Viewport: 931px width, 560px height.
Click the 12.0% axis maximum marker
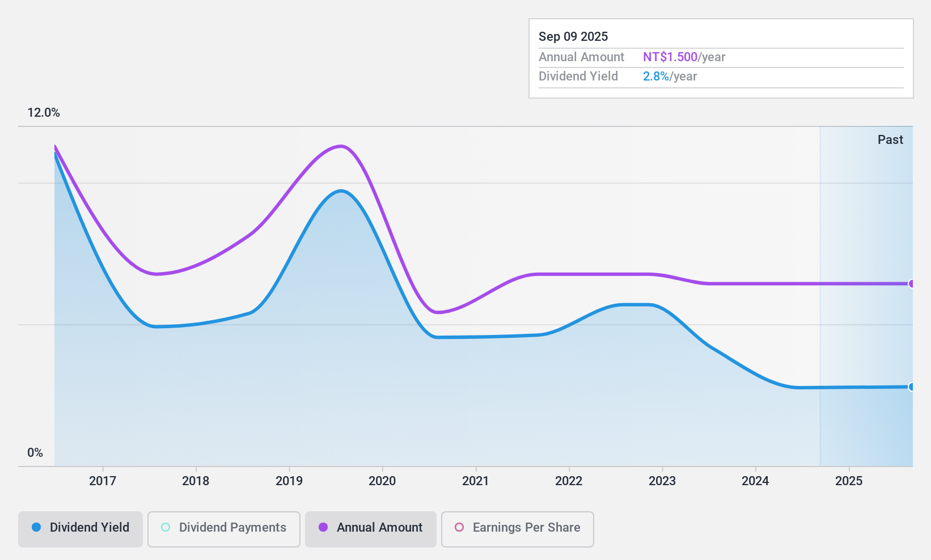[x=43, y=113]
